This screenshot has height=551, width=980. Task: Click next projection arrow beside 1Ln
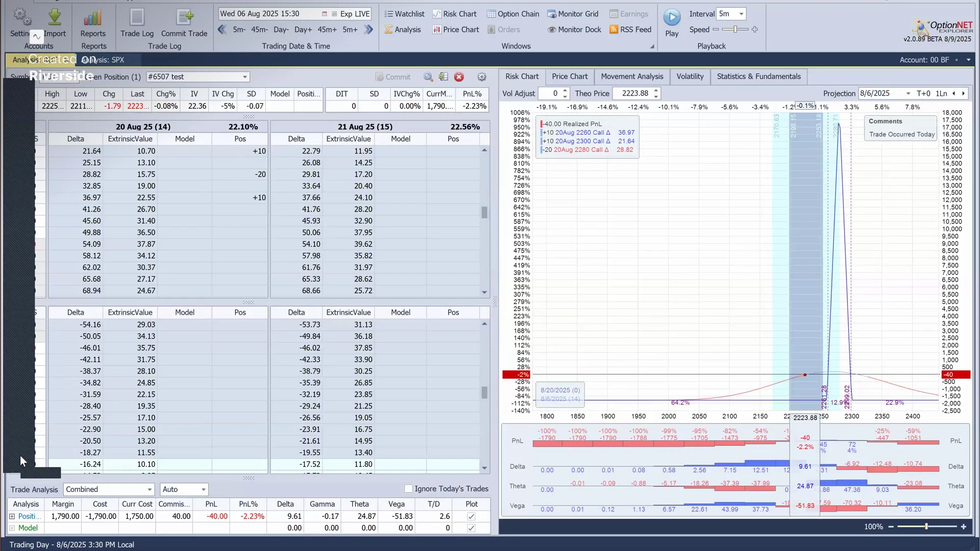(x=963, y=93)
